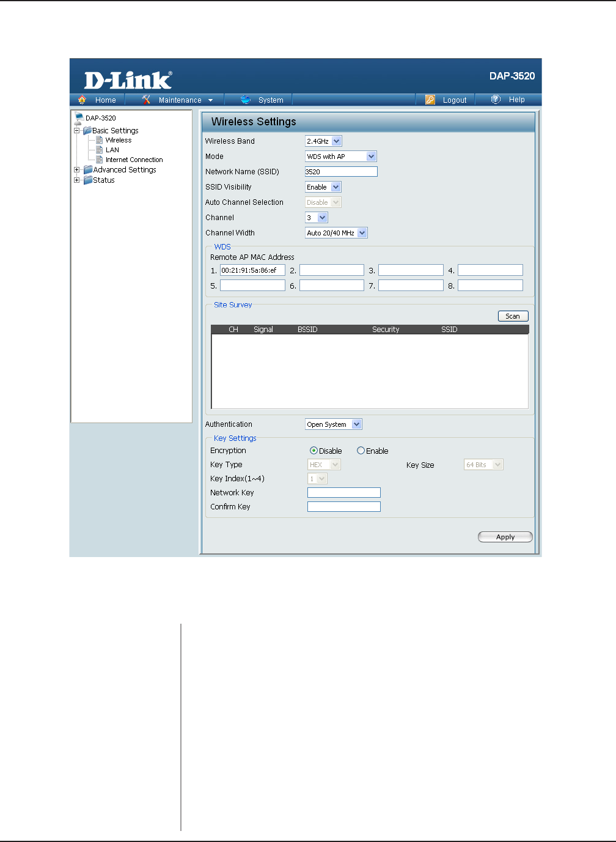Click Remote AP MAC Address field 4
The width and height of the screenshot is (616, 842).
pyautogui.click(x=490, y=270)
